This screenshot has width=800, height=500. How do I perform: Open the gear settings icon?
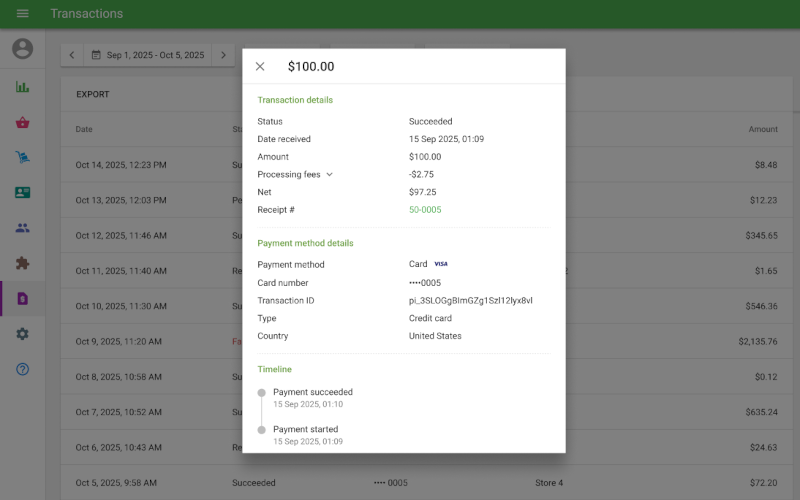(22, 334)
